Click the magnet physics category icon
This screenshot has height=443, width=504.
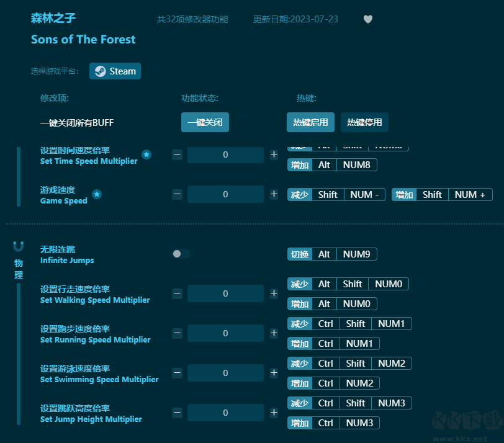(19, 246)
